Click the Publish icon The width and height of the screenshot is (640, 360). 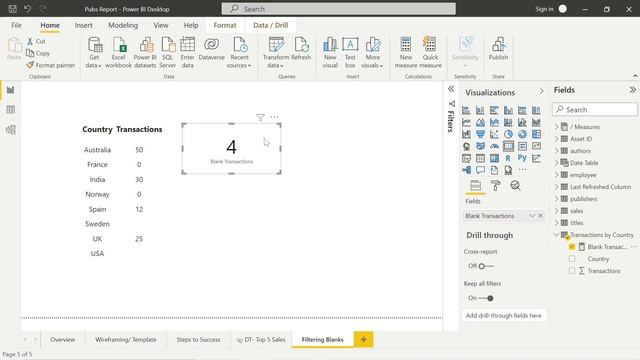click(x=498, y=45)
